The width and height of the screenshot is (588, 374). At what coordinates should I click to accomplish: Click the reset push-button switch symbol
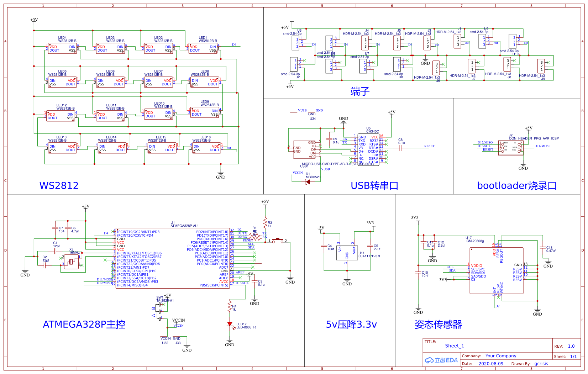278,241
